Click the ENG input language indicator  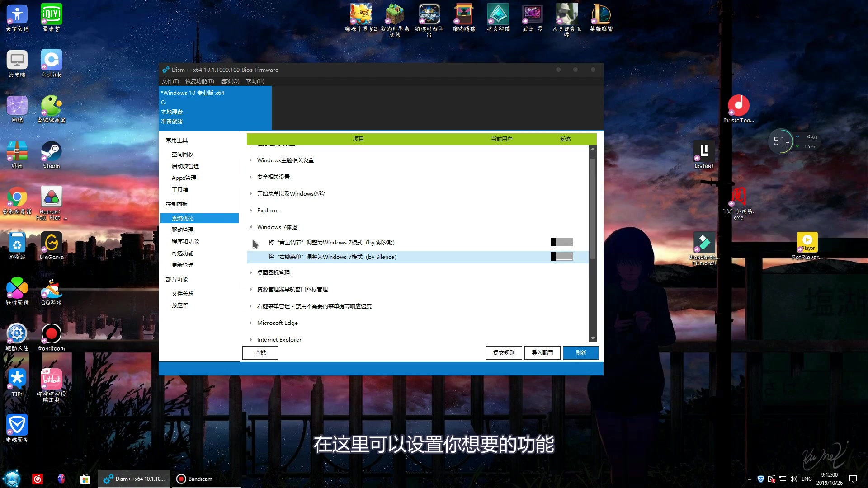coord(807,479)
